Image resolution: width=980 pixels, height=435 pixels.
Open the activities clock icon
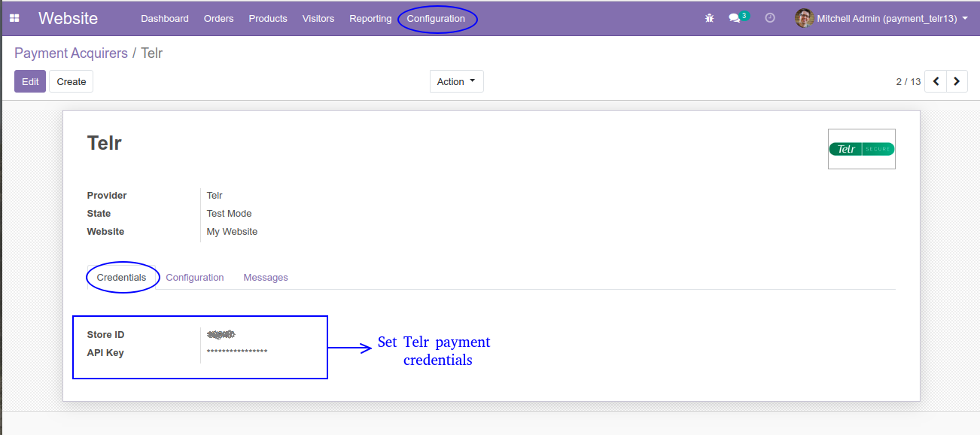click(x=770, y=18)
